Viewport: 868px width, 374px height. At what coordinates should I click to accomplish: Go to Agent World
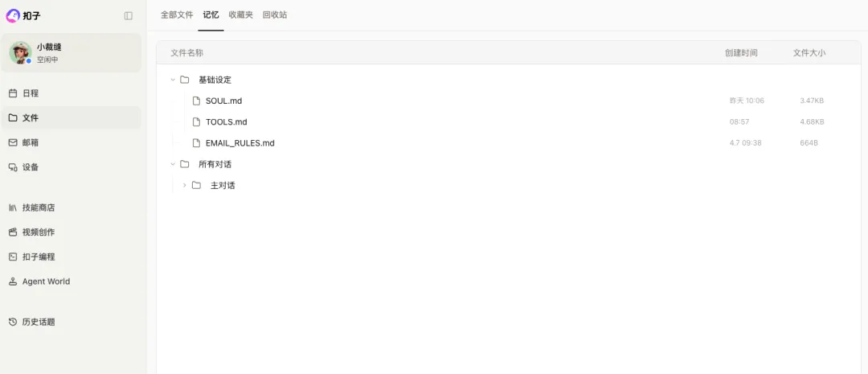pos(45,282)
